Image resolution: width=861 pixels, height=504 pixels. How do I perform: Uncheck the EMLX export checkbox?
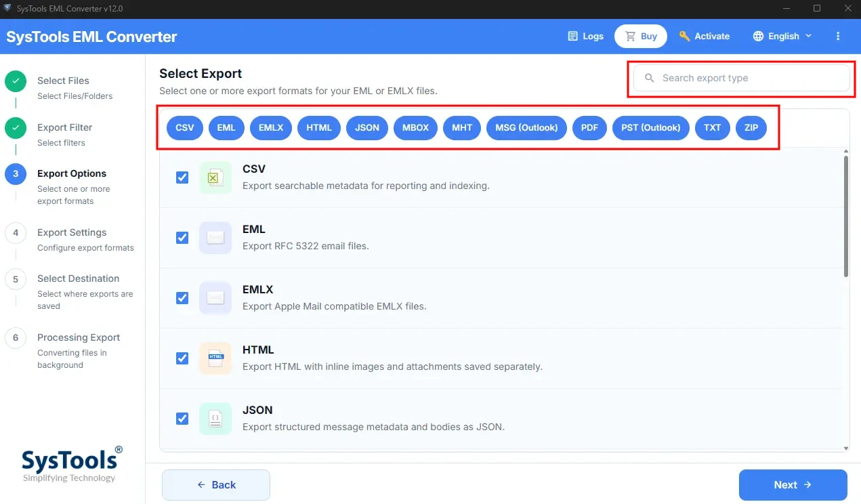pyautogui.click(x=182, y=298)
